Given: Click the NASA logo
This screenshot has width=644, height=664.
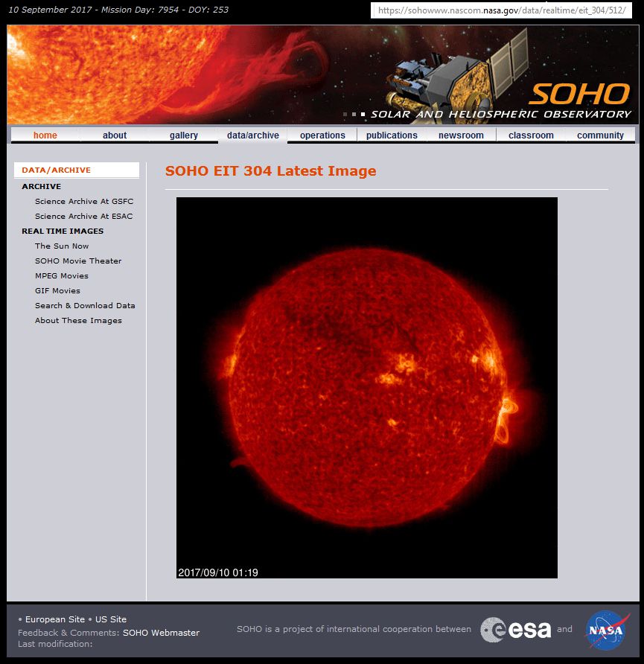Looking at the screenshot, I should coord(606,630).
